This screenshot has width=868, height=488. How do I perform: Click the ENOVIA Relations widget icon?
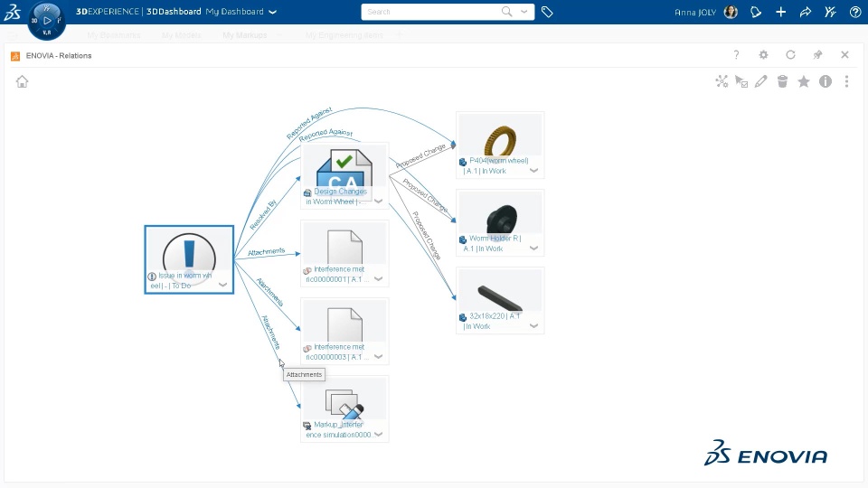click(x=15, y=56)
